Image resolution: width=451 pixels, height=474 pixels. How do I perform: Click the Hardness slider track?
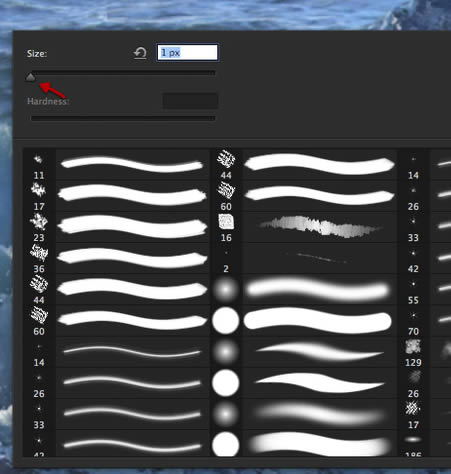tap(123, 118)
